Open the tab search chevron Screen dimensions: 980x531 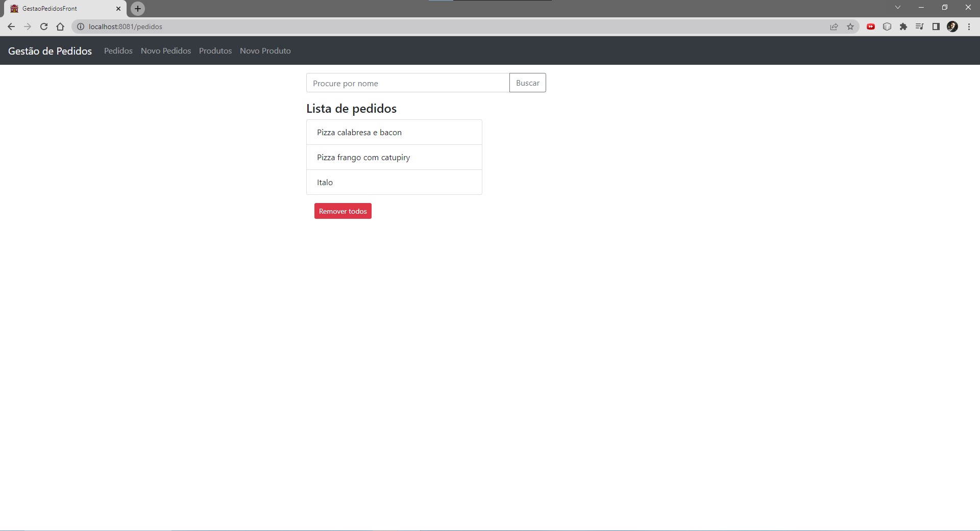coord(898,7)
